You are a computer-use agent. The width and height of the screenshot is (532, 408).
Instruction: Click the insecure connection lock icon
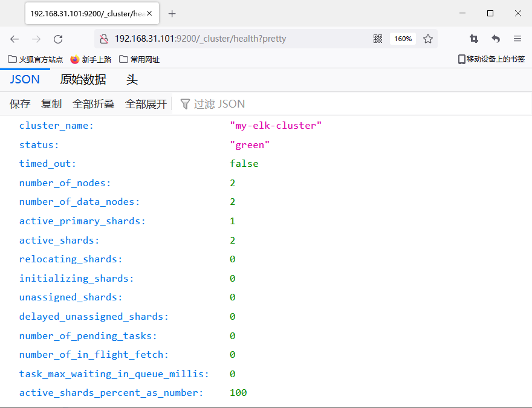[103, 39]
